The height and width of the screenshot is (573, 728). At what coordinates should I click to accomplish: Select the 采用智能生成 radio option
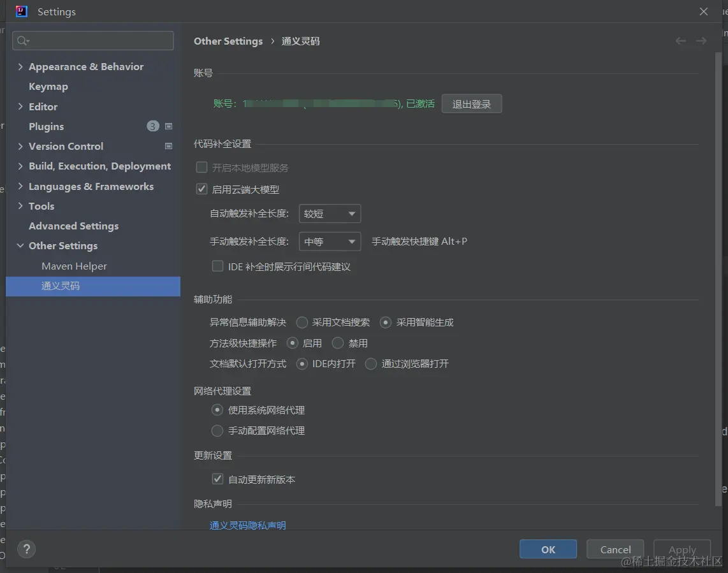point(386,323)
